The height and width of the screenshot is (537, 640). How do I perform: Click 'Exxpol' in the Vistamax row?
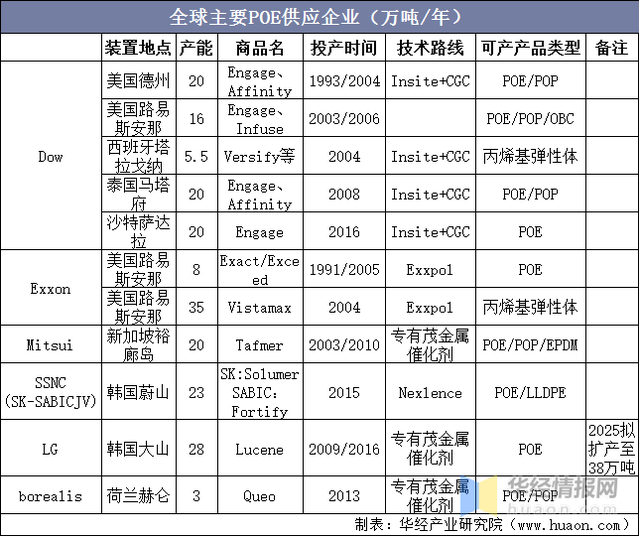pyautogui.click(x=430, y=307)
